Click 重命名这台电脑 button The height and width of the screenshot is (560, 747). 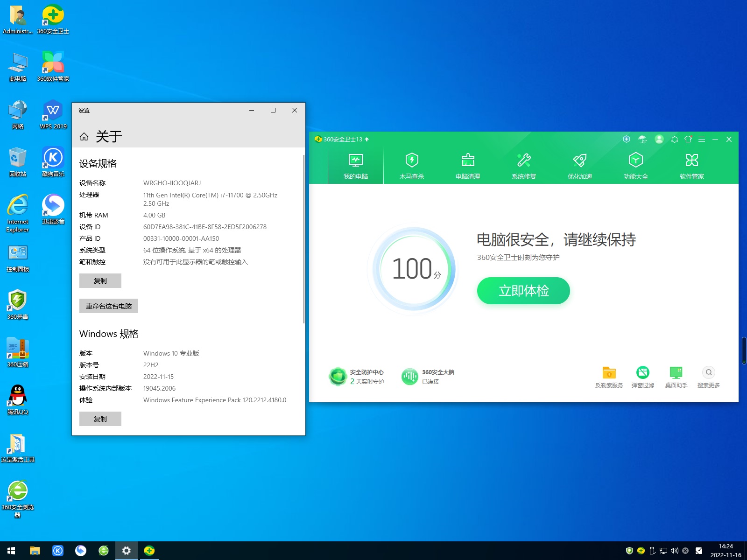[x=109, y=306]
